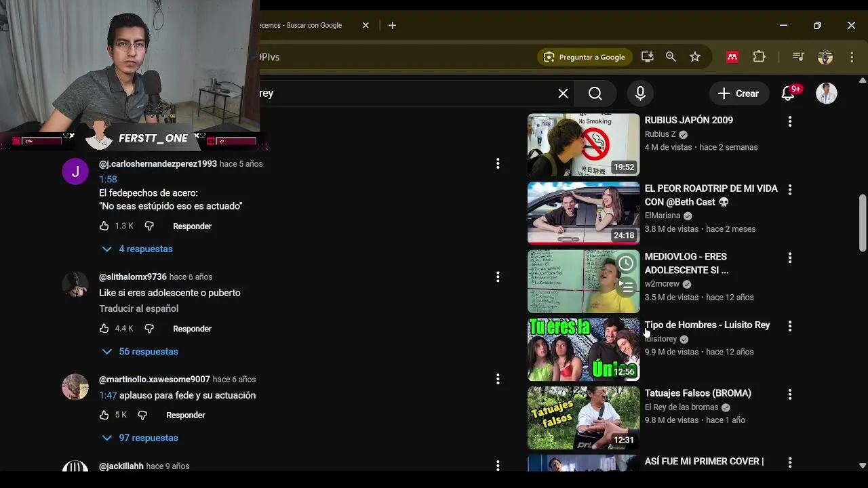Open the options menu for EL PEOR ROADTRIP video

(x=789, y=190)
